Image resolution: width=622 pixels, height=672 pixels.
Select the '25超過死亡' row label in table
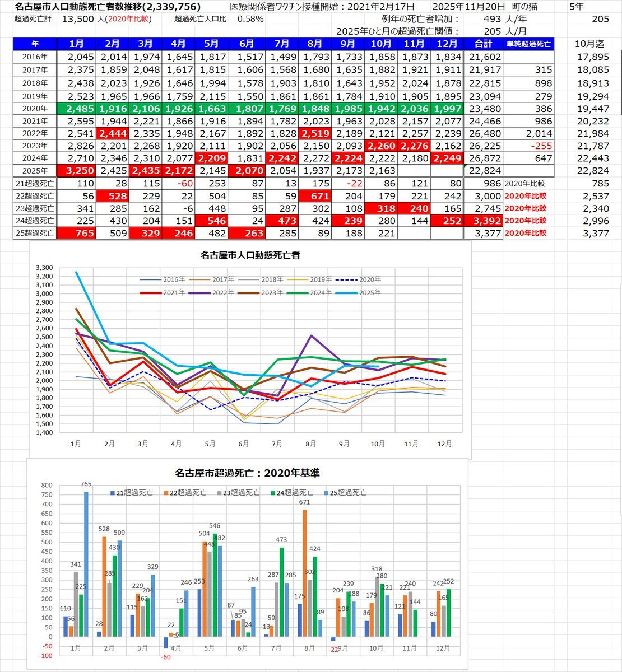click(x=35, y=232)
